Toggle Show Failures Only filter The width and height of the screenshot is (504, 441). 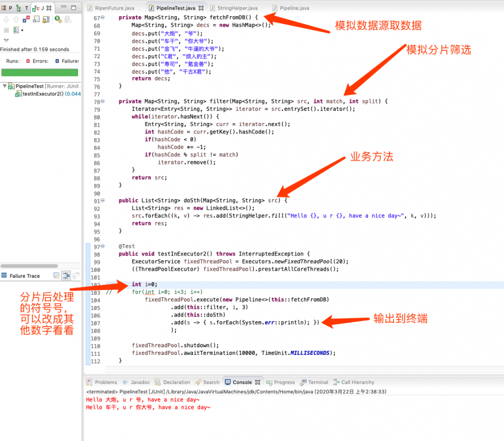(x=26, y=20)
